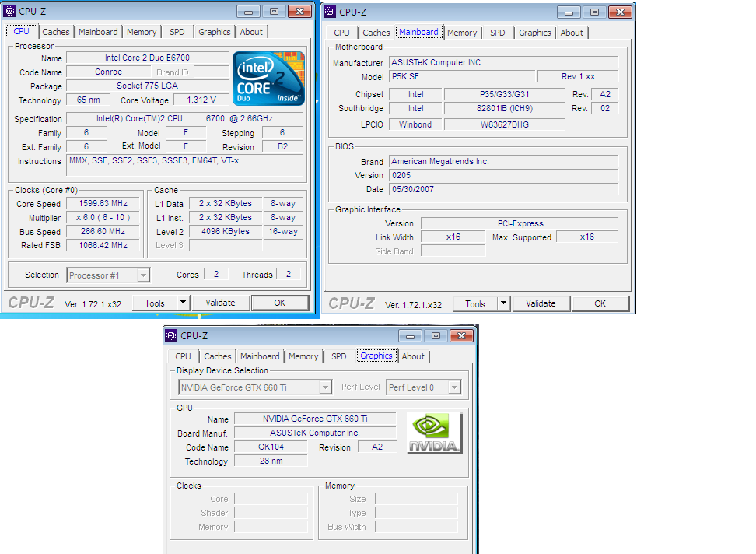
Task: Click the LPCIO value W83627DHG
Action: pos(504,124)
